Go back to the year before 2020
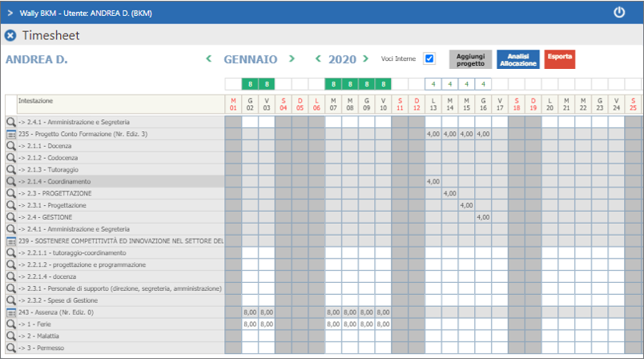Viewport: 644px width, 359px height. pyautogui.click(x=318, y=58)
